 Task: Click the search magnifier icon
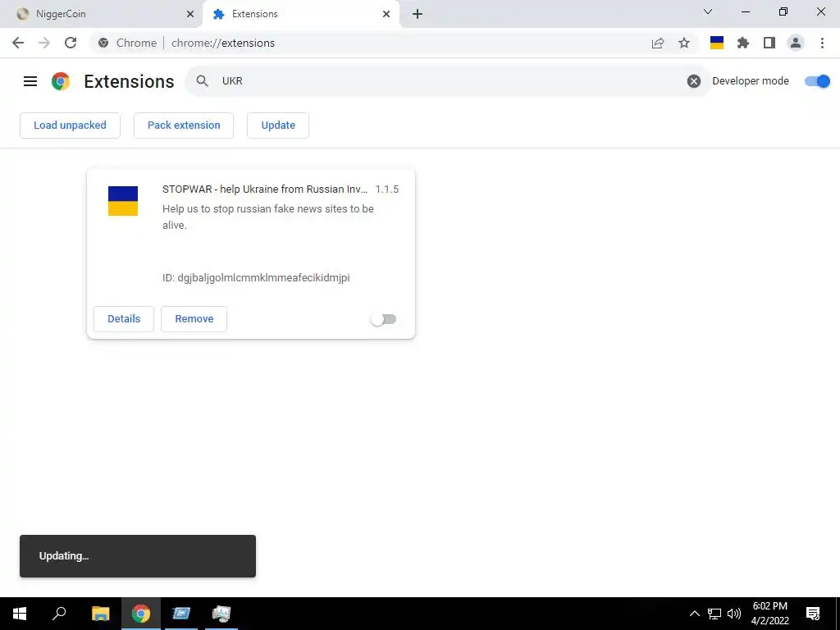(202, 81)
